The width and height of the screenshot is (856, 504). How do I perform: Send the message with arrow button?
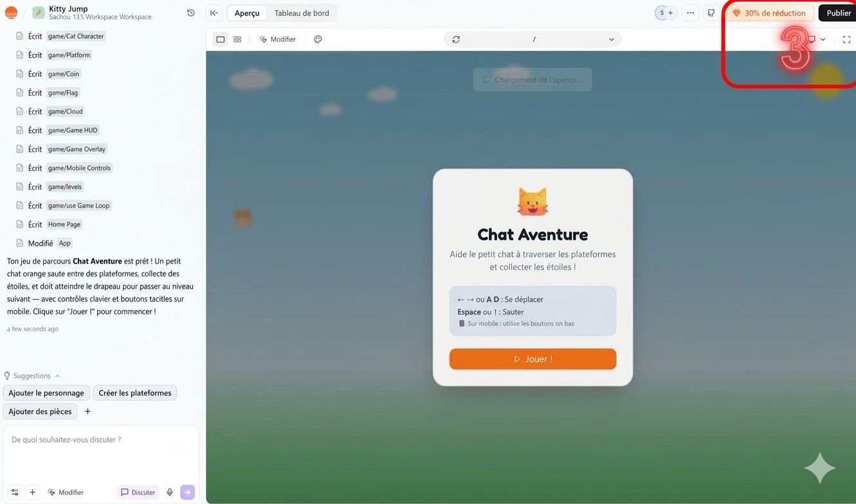coord(187,492)
